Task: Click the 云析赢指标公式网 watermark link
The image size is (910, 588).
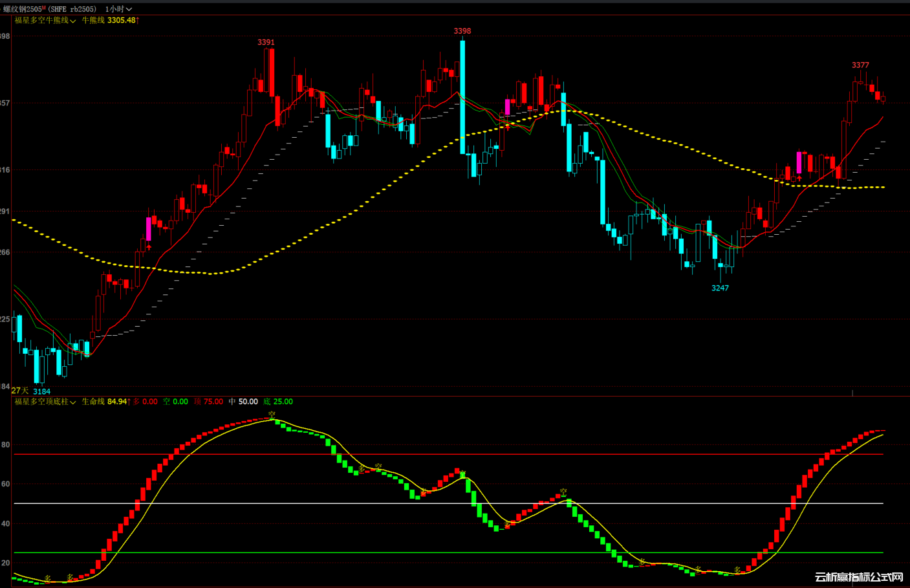Action: pos(858,577)
